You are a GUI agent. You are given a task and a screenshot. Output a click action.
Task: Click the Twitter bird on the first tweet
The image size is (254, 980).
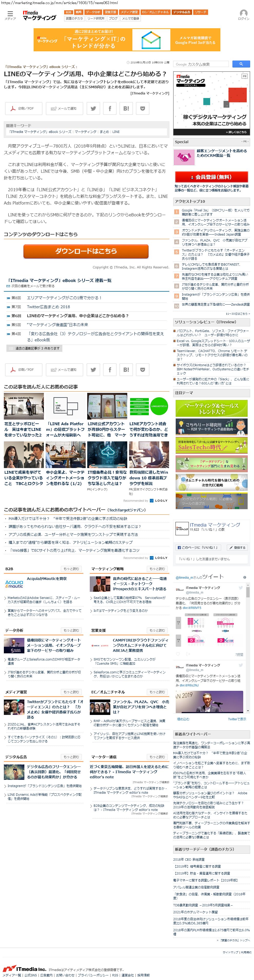click(240, 588)
